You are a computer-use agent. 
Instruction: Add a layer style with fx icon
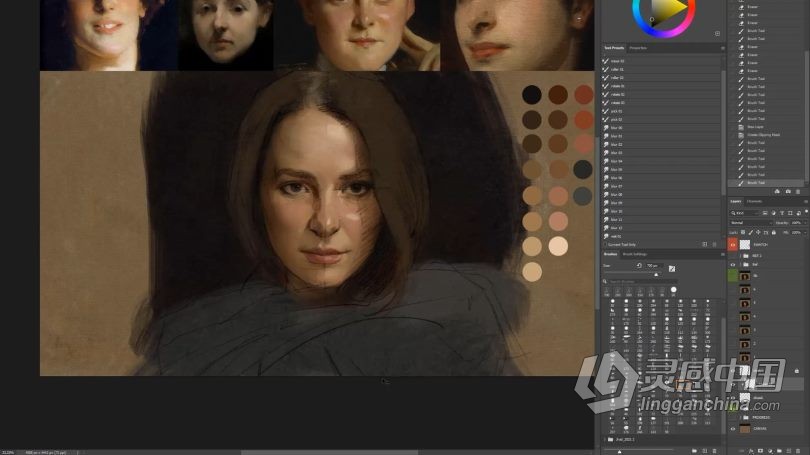point(751,451)
